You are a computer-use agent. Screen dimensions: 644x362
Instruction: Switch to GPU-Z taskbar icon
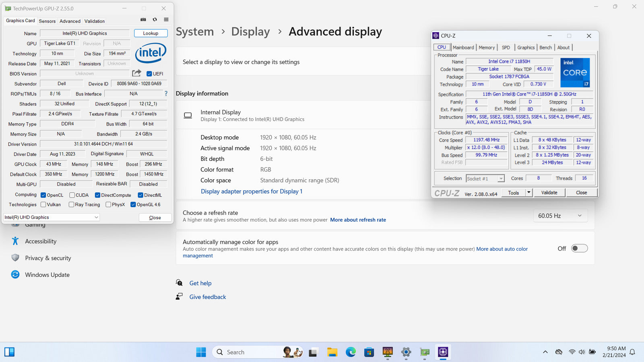425,352
